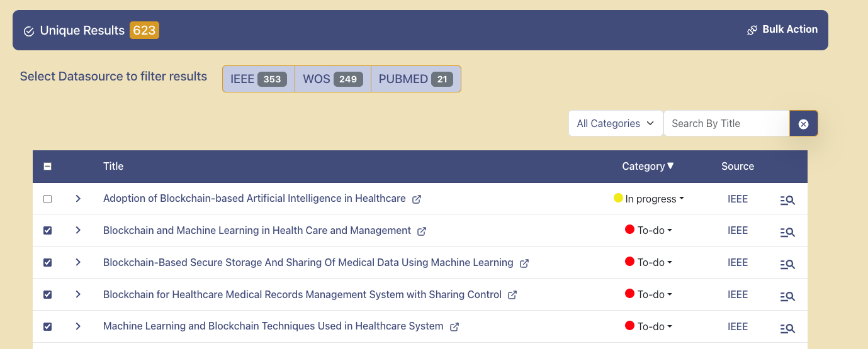Click the IEEE source cell in Adoption of Blockchain-based row
The width and height of the screenshot is (868, 349).
point(738,199)
